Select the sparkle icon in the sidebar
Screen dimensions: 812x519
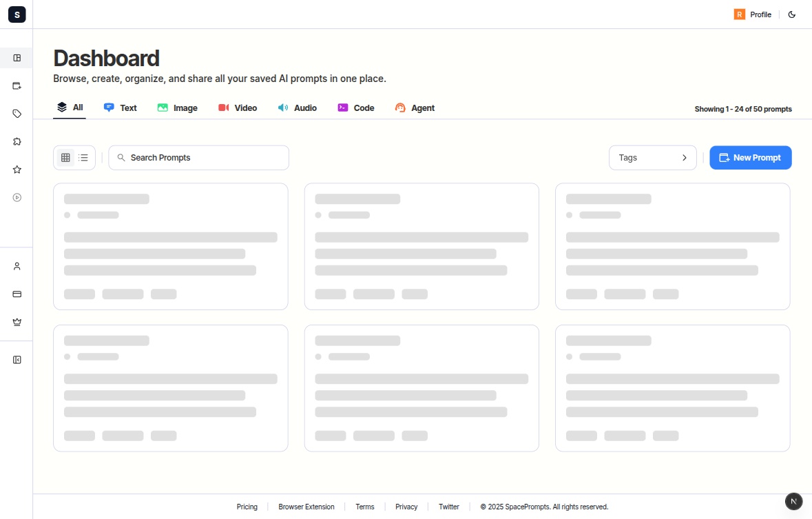pyautogui.click(x=17, y=141)
